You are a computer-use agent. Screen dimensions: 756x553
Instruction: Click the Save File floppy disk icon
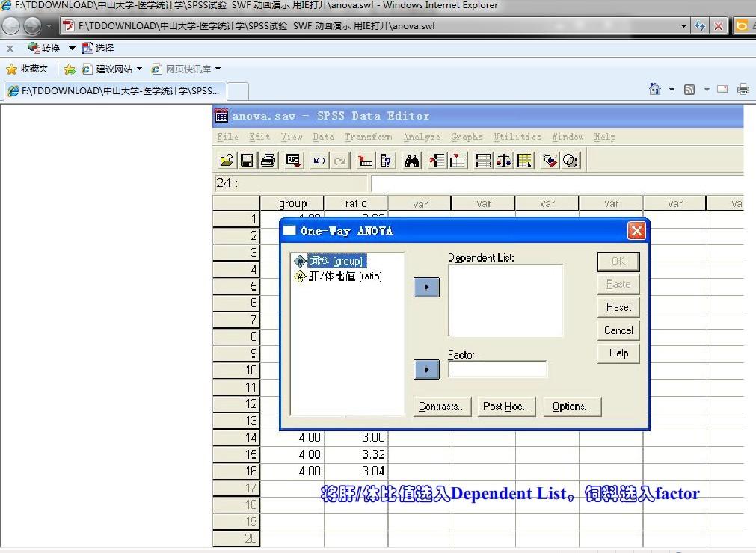[247, 161]
